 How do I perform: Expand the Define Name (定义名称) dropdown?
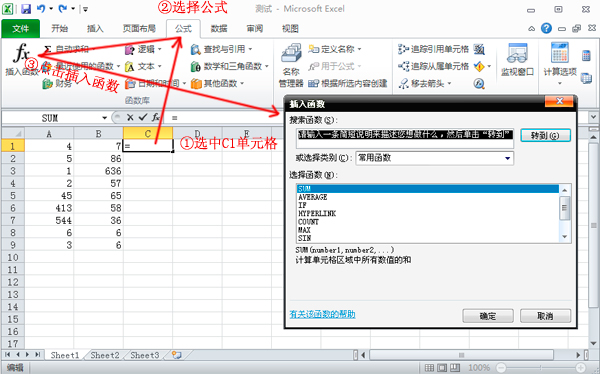(359, 49)
